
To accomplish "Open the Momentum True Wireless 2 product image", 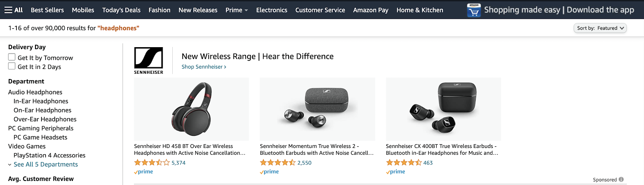I will (317, 109).
